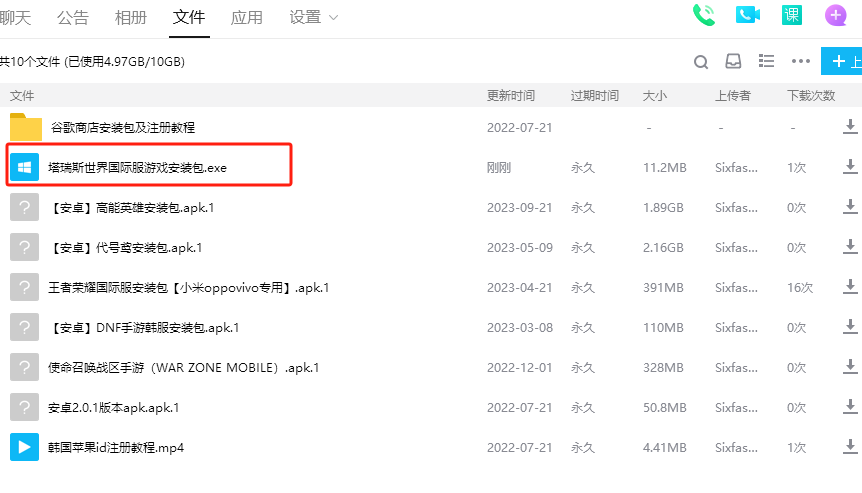Open file search with the magnifier icon
The height and width of the screenshot is (493, 862).
click(x=702, y=61)
